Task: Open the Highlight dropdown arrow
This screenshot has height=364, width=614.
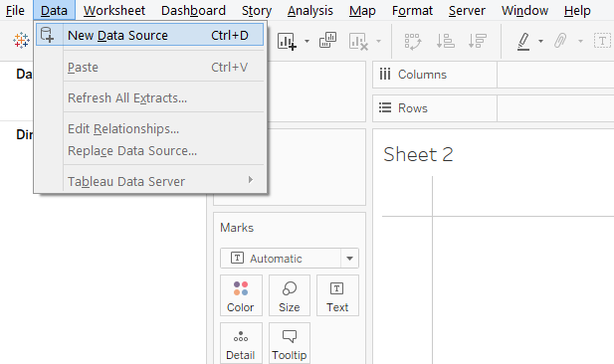Action: [540, 41]
